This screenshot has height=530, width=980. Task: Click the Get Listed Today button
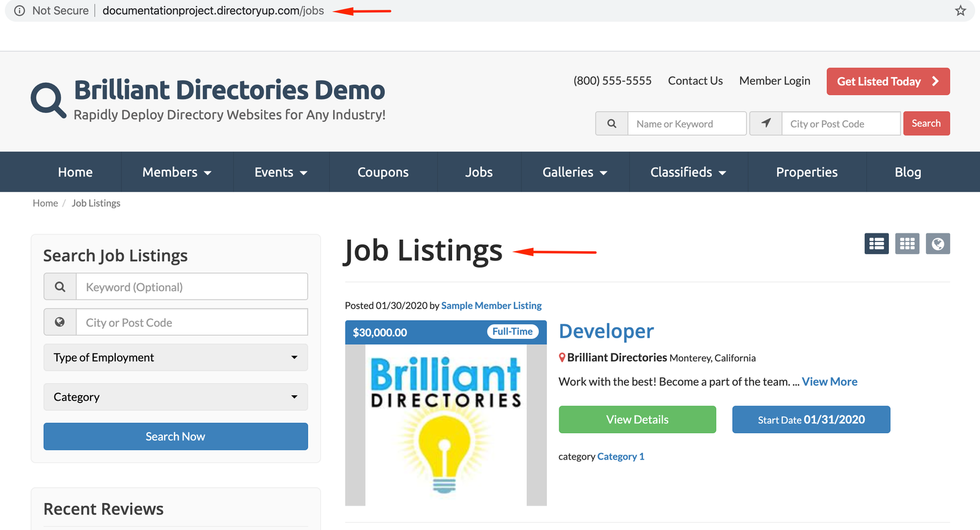click(888, 81)
